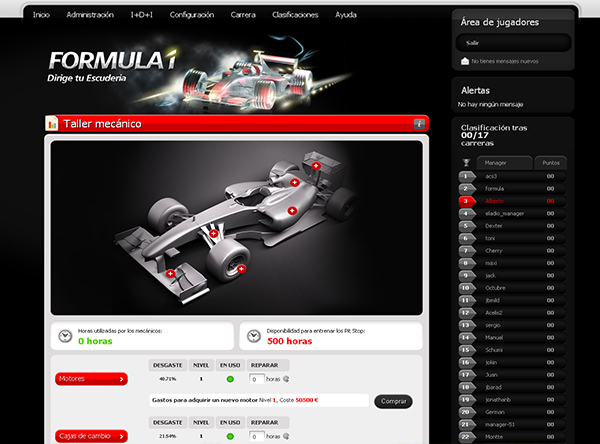Click the 500 horas availability value
The image size is (600, 444).
pyautogui.click(x=290, y=341)
